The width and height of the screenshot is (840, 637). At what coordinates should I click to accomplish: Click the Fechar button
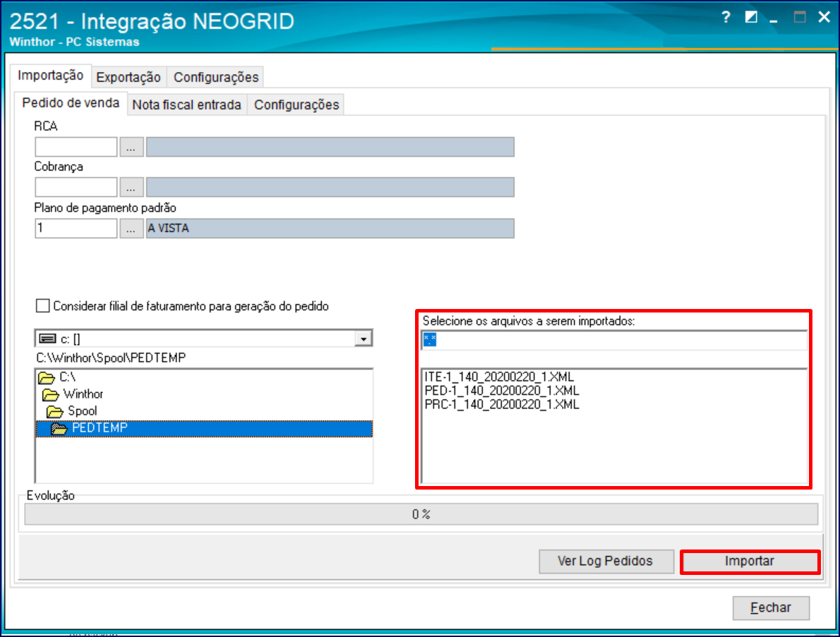point(771,608)
